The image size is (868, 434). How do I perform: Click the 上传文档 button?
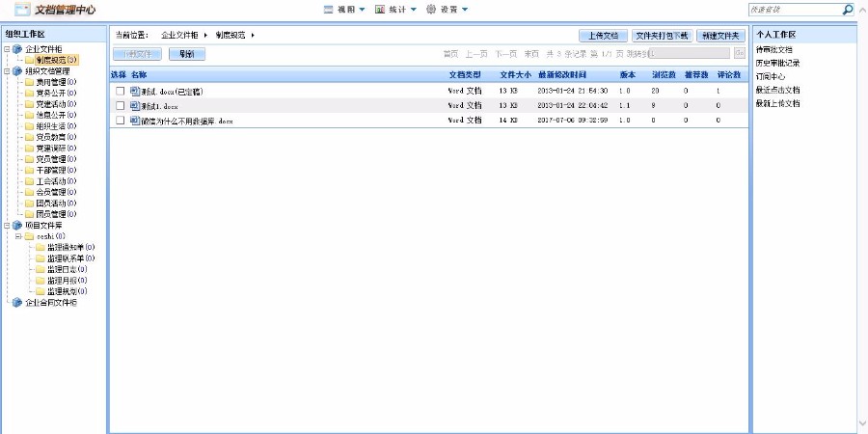pyautogui.click(x=603, y=36)
